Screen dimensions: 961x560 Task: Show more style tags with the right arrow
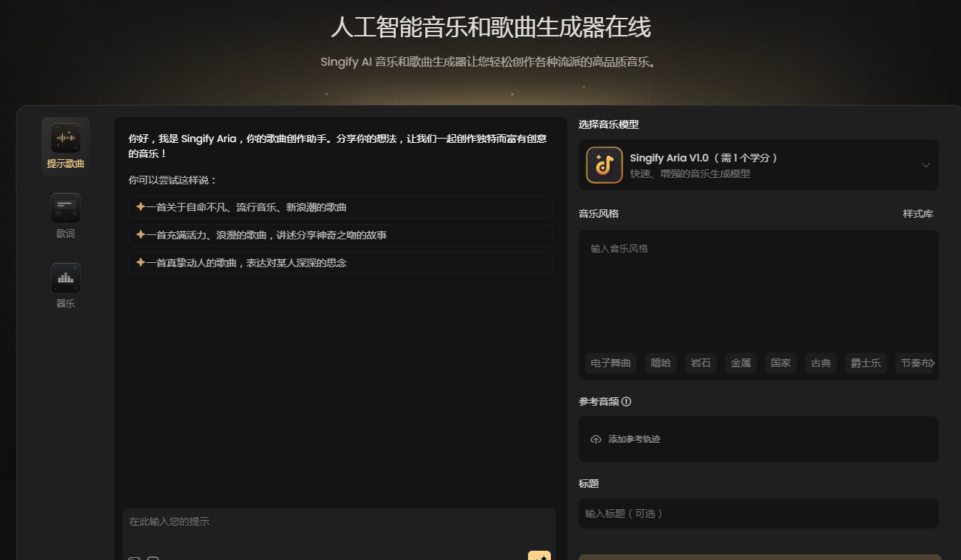tap(932, 363)
